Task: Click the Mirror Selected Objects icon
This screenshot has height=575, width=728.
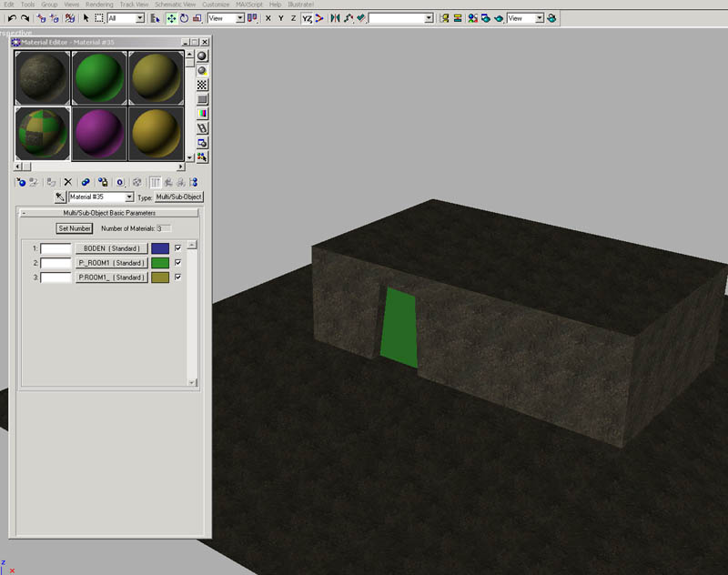Action: (335, 18)
